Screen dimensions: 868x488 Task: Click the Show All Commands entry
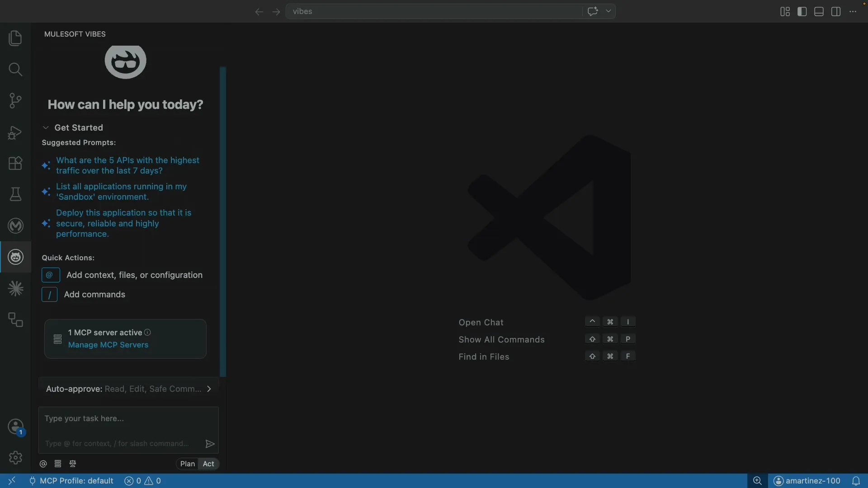(x=501, y=340)
